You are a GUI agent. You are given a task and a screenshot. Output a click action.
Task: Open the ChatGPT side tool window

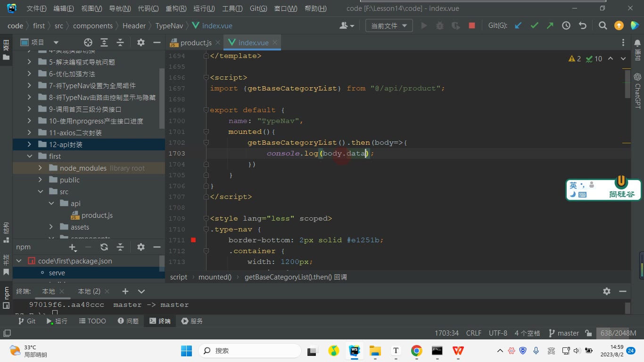(637, 90)
